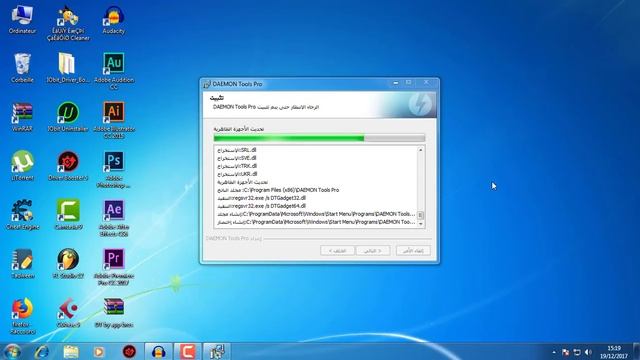Open Windows Media Player from taskbar
The image size is (640, 360).
(99, 351)
